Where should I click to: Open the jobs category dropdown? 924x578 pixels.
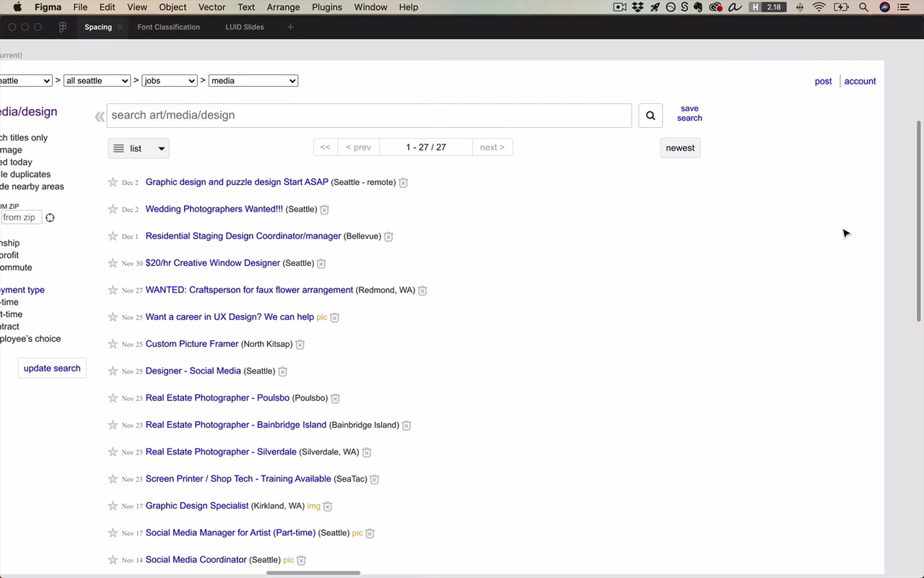coord(170,81)
